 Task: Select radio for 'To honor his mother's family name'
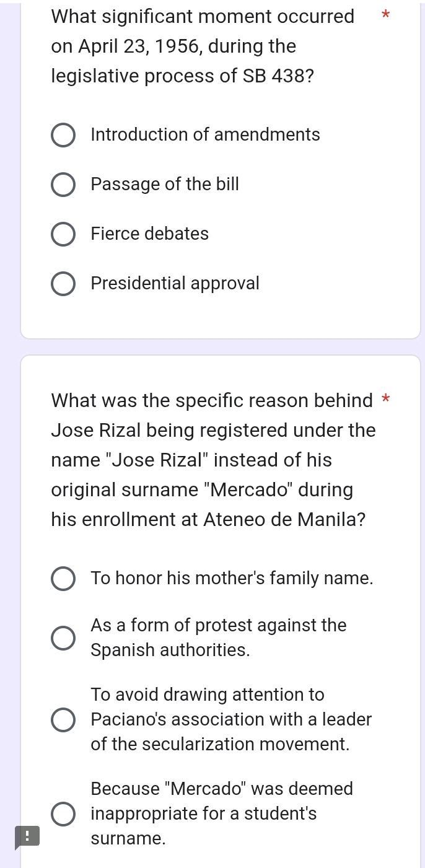(x=63, y=579)
